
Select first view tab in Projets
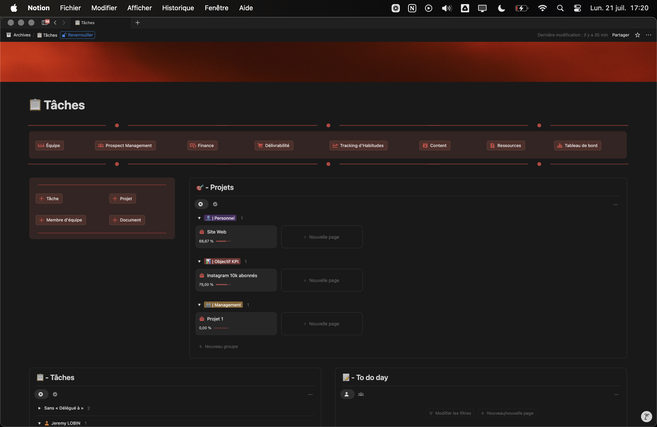point(201,204)
